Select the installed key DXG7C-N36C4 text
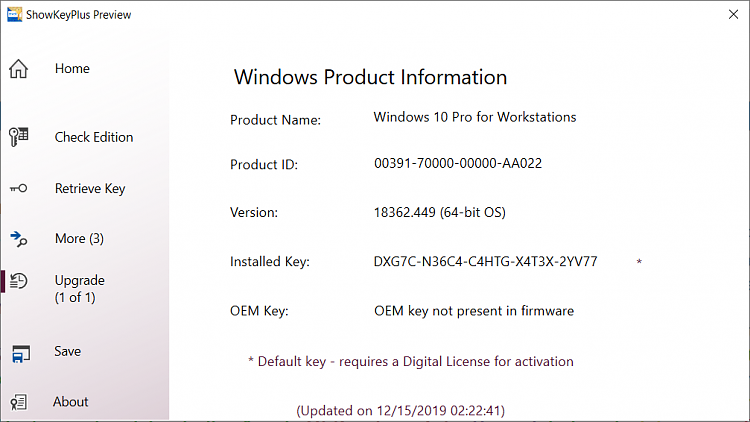750x422 pixels. pyautogui.click(x=485, y=261)
